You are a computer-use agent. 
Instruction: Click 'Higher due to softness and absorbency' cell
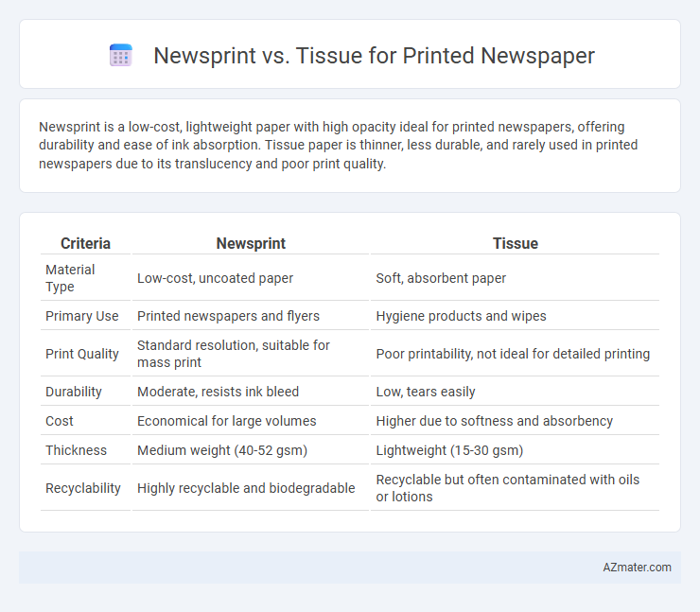[x=494, y=421]
